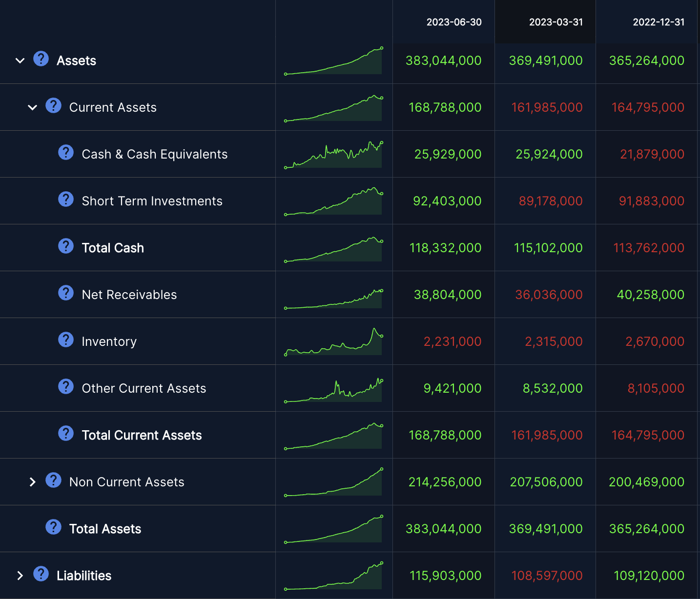Click the Assets row label

pyautogui.click(x=76, y=60)
